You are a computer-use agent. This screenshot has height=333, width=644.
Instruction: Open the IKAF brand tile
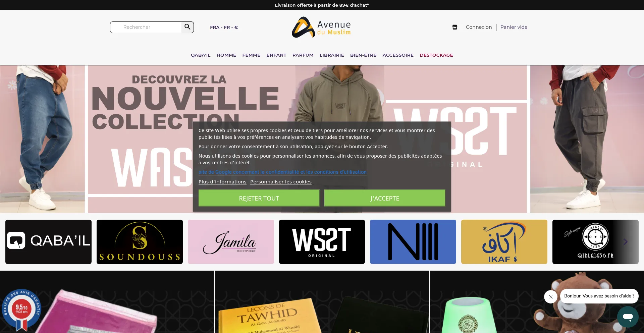click(x=504, y=242)
